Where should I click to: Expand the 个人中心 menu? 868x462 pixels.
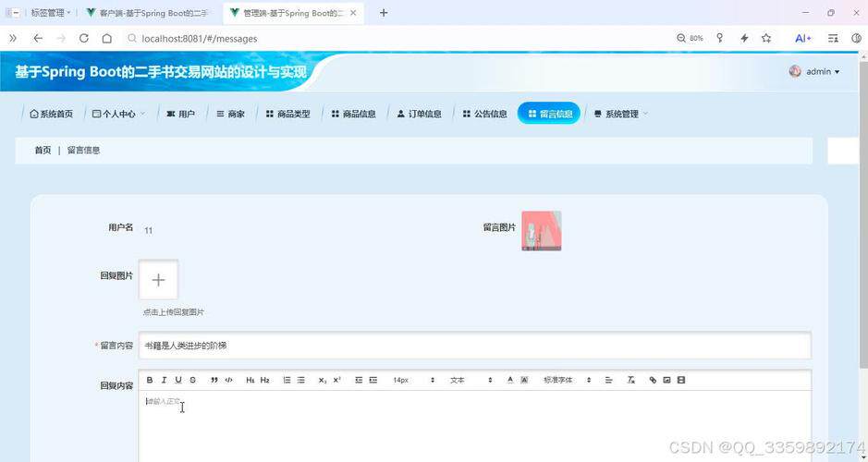tap(118, 114)
